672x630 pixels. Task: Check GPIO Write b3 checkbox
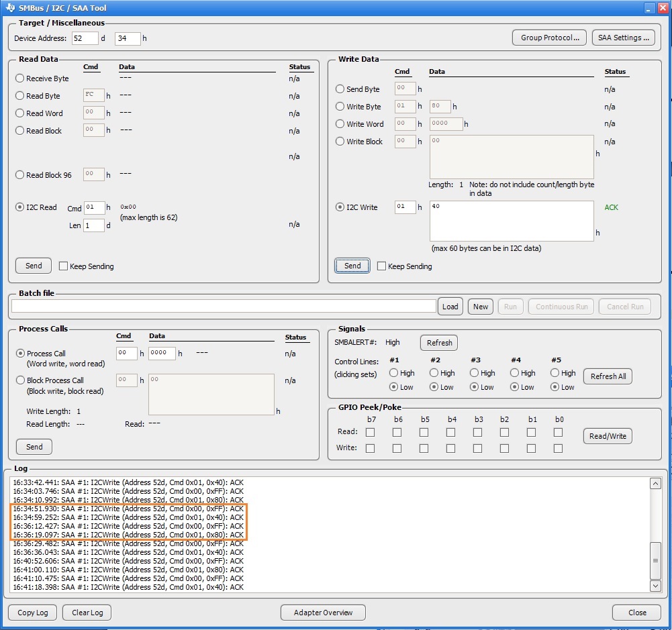(x=477, y=448)
